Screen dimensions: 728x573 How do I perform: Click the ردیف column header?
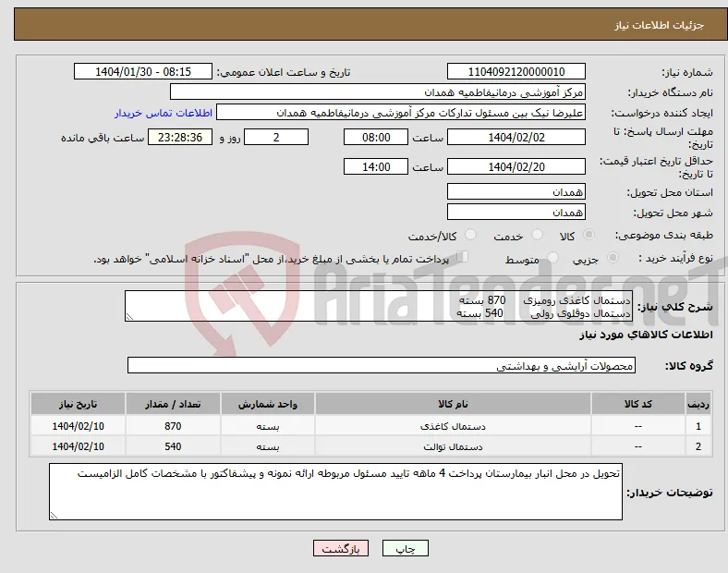tap(698, 404)
